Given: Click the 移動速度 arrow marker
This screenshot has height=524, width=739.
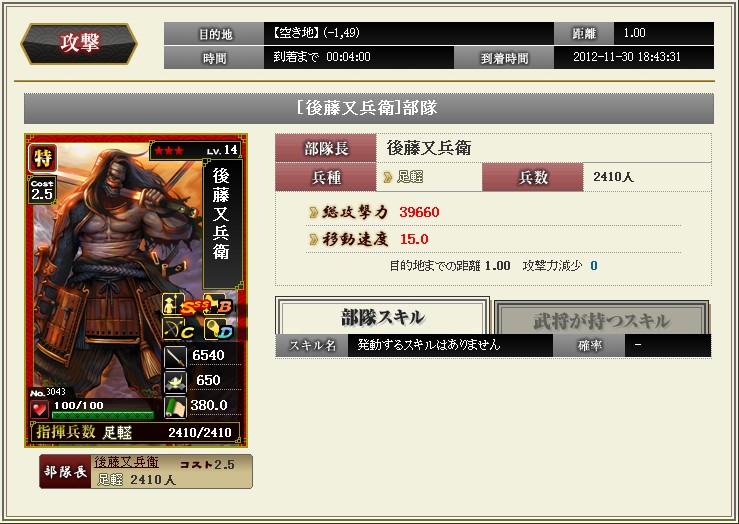Looking at the screenshot, I should (313, 239).
